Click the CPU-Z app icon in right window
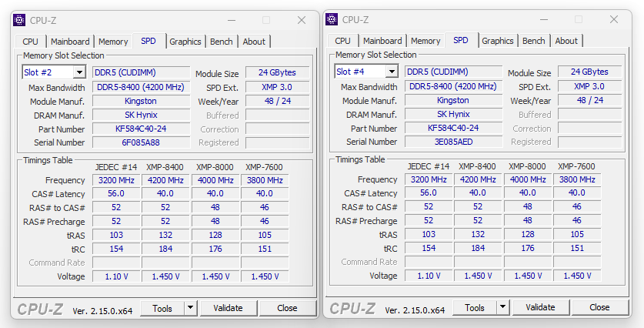The height and width of the screenshot is (328, 644). tap(332, 19)
